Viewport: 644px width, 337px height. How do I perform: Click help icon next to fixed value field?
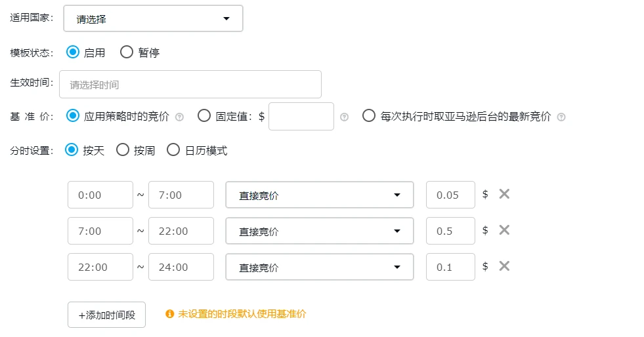(345, 117)
